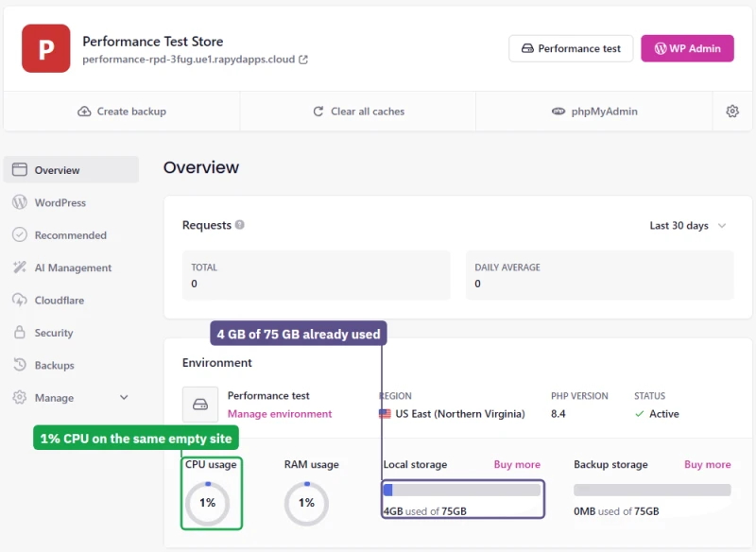Open Cloudflare sidebar section

point(60,301)
